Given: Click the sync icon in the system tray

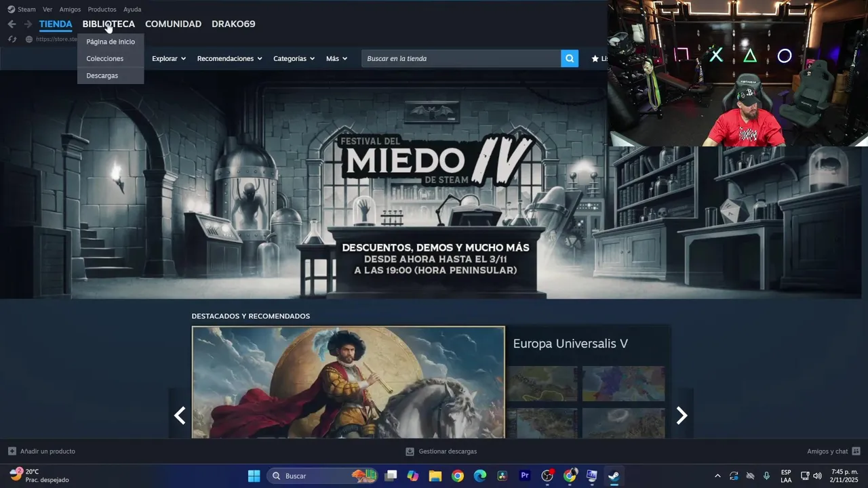Looking at the screenshot, I should click(734, 476).
